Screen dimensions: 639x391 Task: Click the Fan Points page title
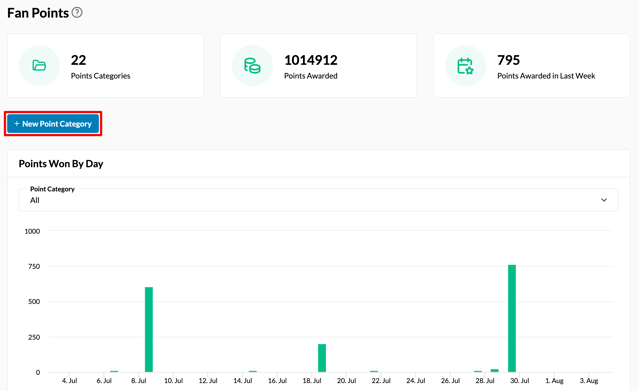coord(38,13)
